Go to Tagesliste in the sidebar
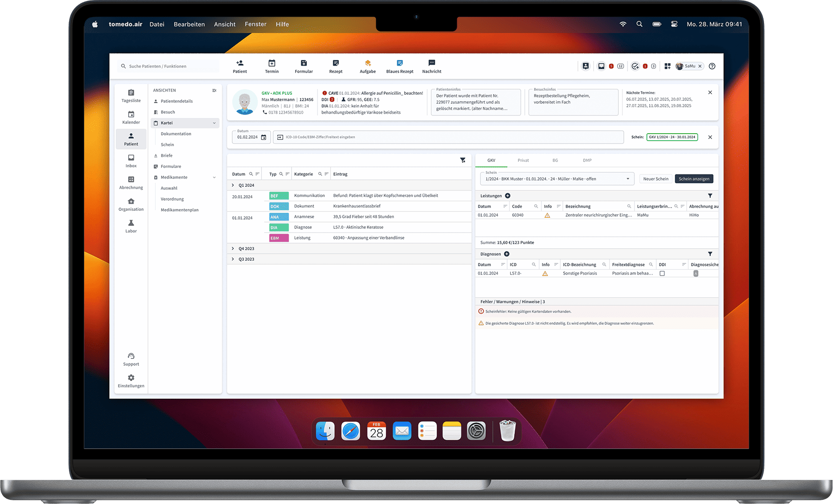The width and height of the screenshot is (833, 504). tap(131, 96)
